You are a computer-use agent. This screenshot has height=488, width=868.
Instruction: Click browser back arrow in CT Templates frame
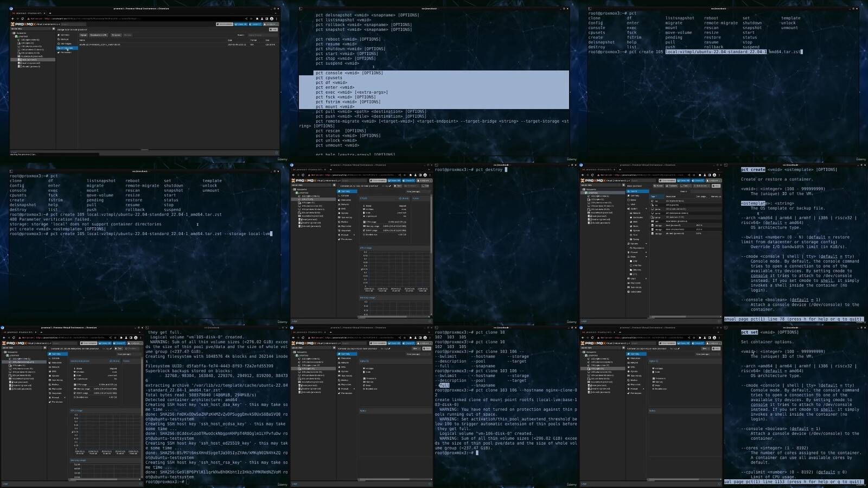pyautogui.click(x=12, y=18)
